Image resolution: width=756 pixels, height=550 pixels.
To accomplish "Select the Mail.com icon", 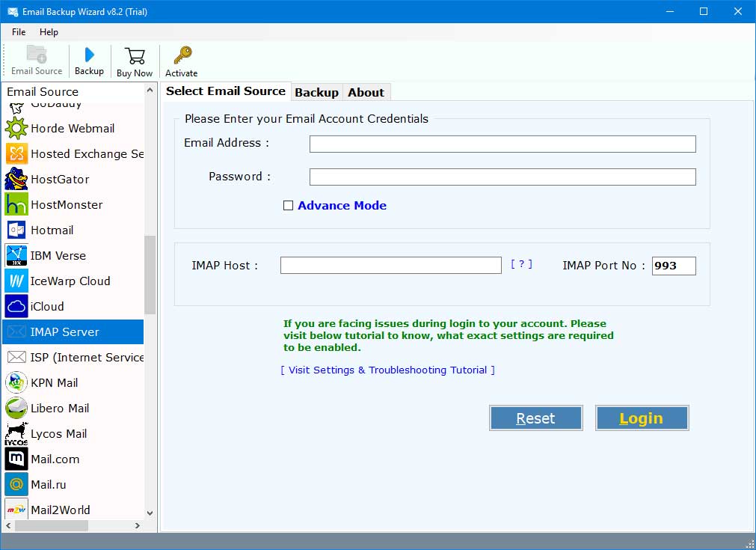I will click(x=16, y=459).
